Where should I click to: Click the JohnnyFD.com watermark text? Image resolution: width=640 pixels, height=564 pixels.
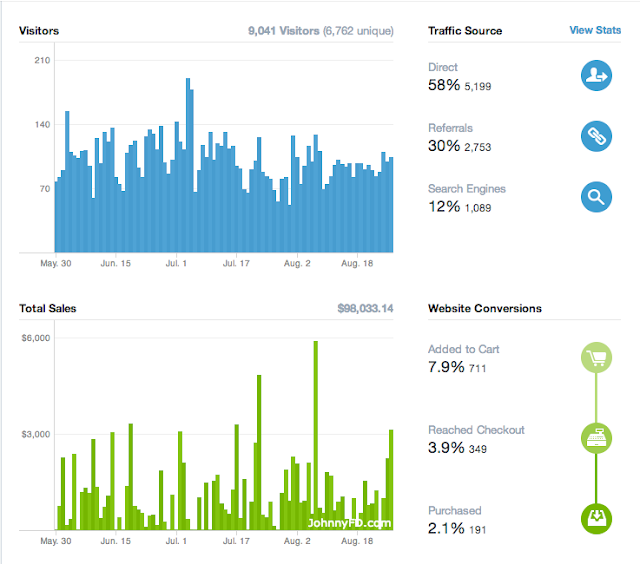coord(349,523)
